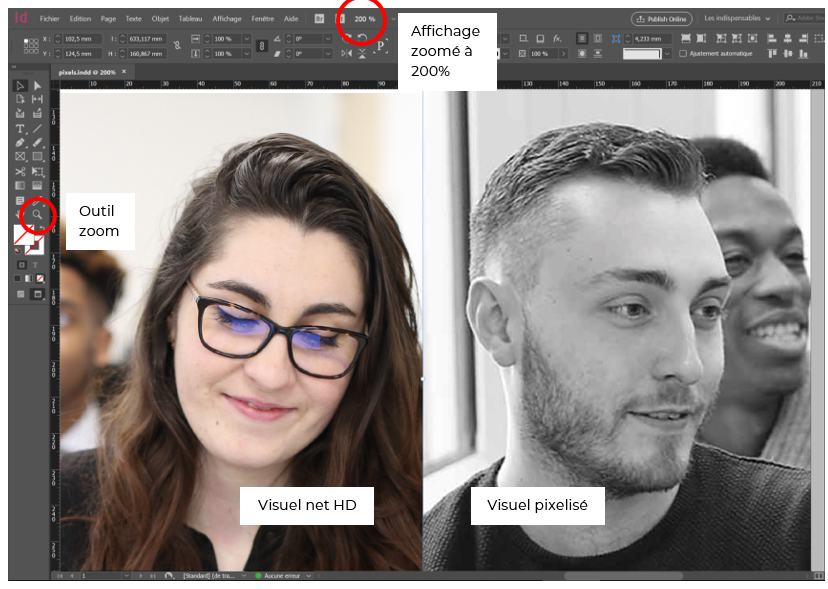Select the Direct Selection tool
The image size is (828, 589).
pyautogui.click(x=37, y=86)
